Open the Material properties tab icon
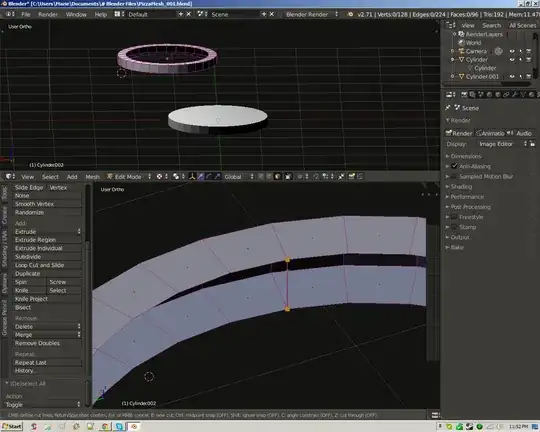 531,94
